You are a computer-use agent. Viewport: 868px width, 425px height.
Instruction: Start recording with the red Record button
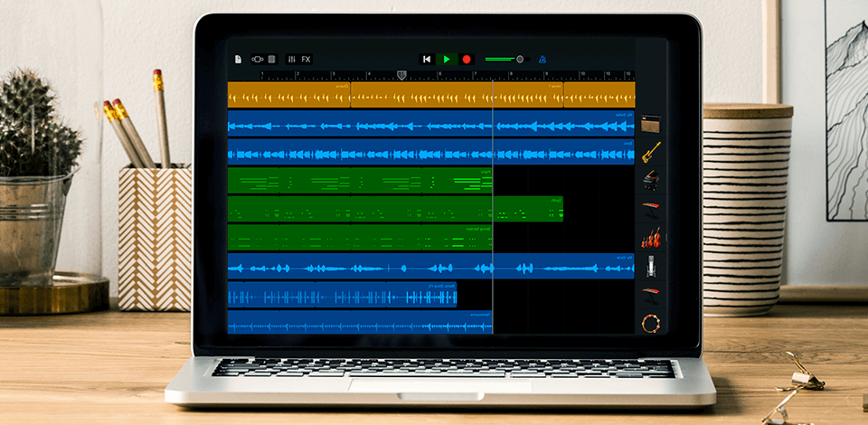click(467, 59)
